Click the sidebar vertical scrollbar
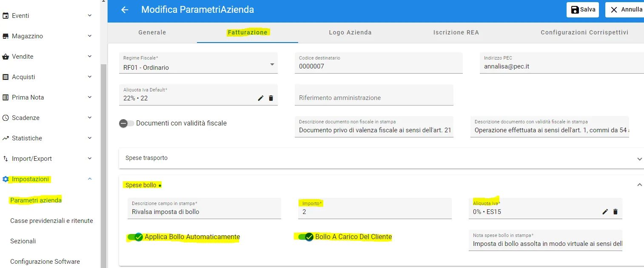Image resolution: width=644 pixels, height=268 pixels. click(103, 166)
